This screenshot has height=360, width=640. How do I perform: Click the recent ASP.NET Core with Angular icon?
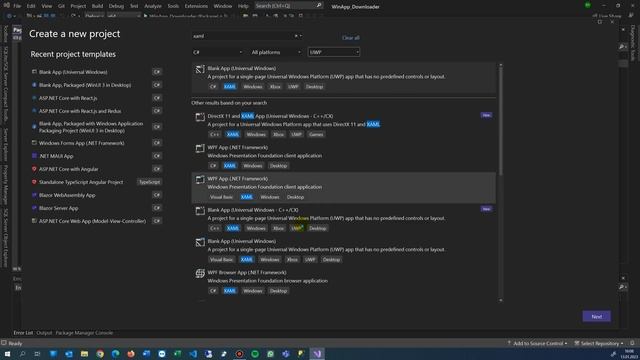click(x=34, y=169)
